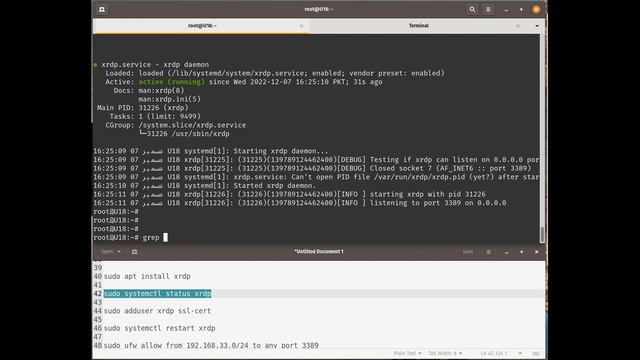Screen dimensions: 640x360
Task: Click the search icon in the terminal header
Action: point(472,9)
